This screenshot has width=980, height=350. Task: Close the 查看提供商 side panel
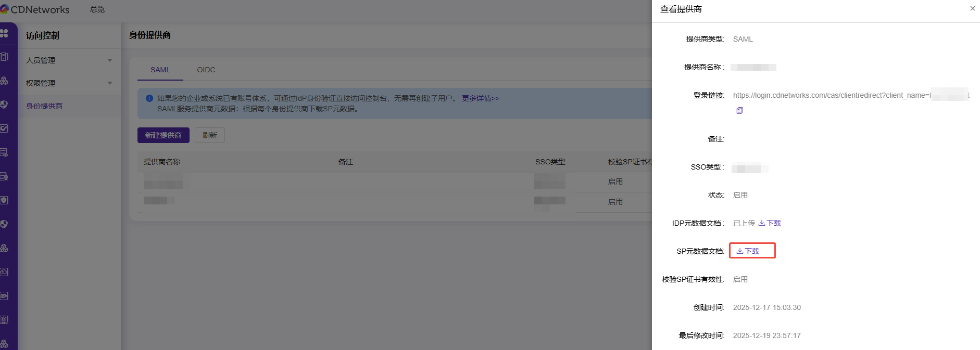click(972, 8)
